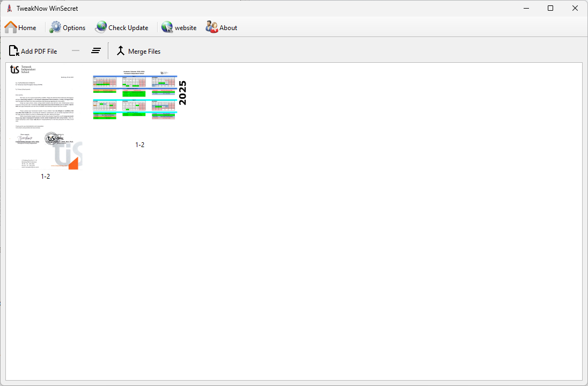Image resolution: width=588 pixels, height=386 pixels.
Task: Click the Home house icon
Action: (11, 27)
